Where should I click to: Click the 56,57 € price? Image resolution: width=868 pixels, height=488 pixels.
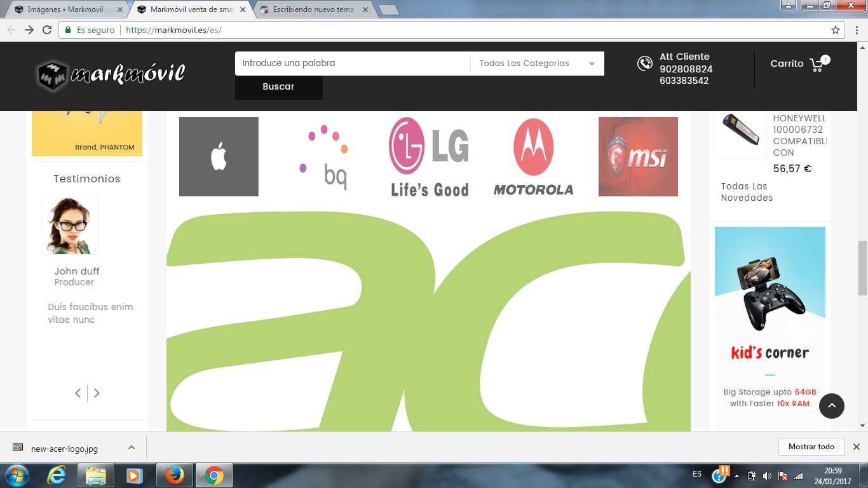click(x=792, y=169)
